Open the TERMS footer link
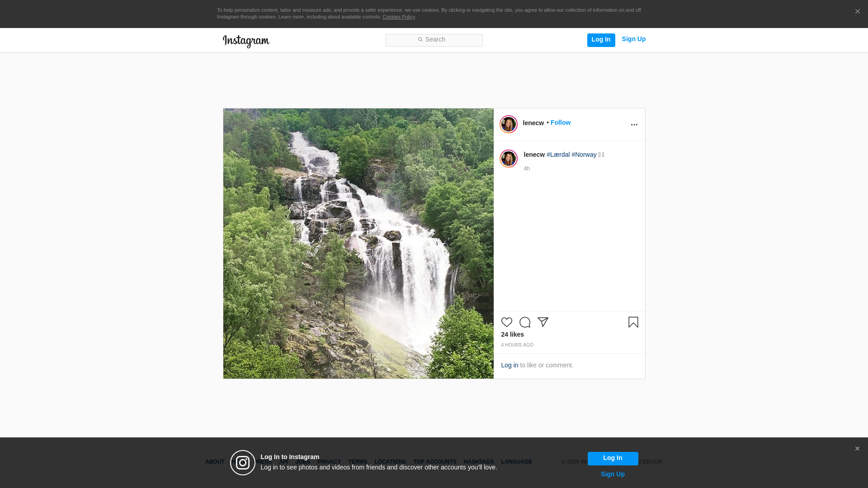 tap(358, 462)
